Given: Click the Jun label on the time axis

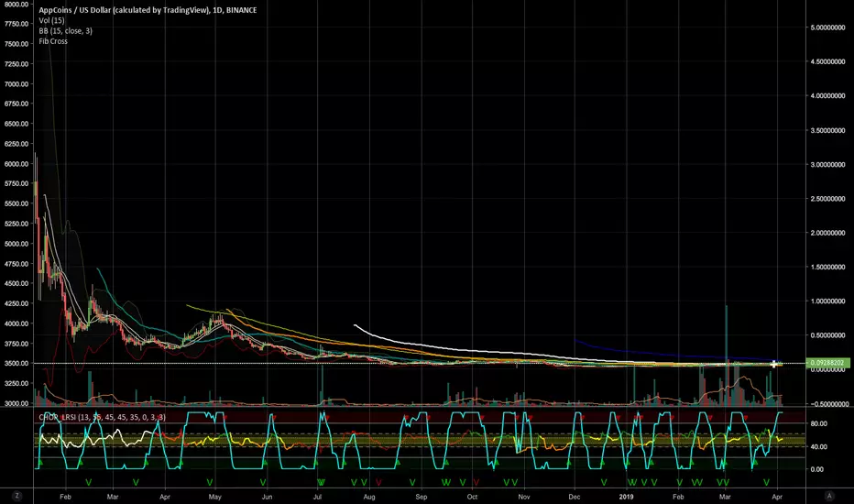Looking at the screenshot, I should pos(267,497).
